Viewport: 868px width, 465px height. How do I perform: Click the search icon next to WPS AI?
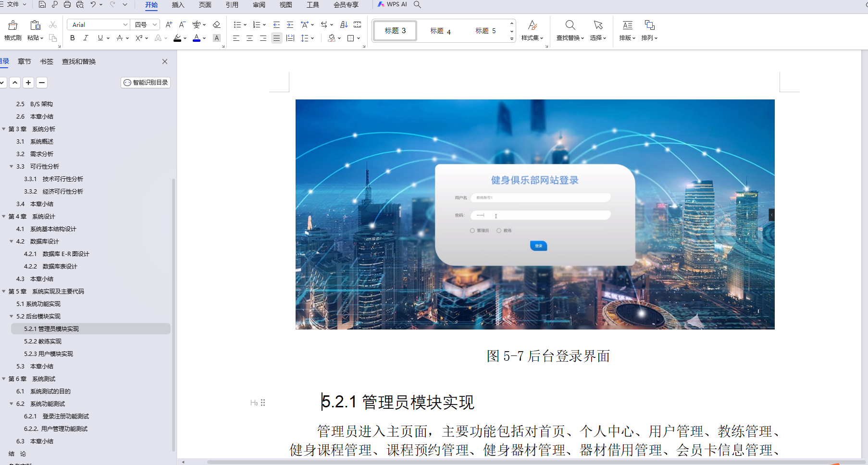[417, 4]
